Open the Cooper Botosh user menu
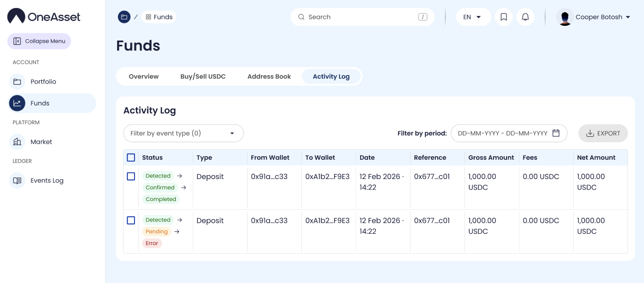This screenshot has width=644, height=283. (x=594, y=17)
